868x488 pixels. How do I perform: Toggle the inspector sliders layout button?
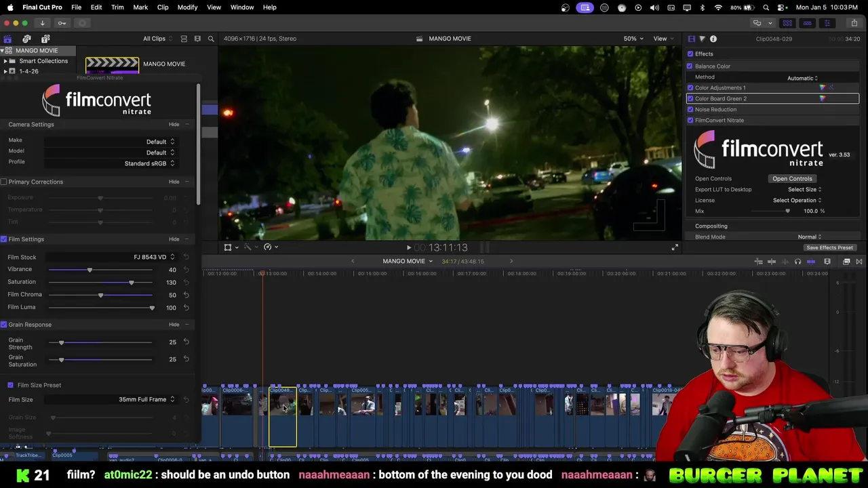pyautogui.click(x=827, y=23)
